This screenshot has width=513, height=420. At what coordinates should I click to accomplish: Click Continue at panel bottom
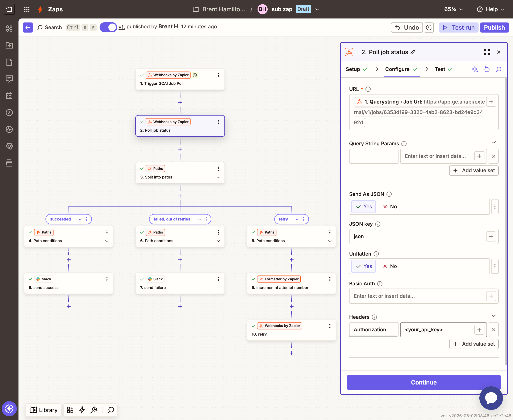[x=424, y=382]
